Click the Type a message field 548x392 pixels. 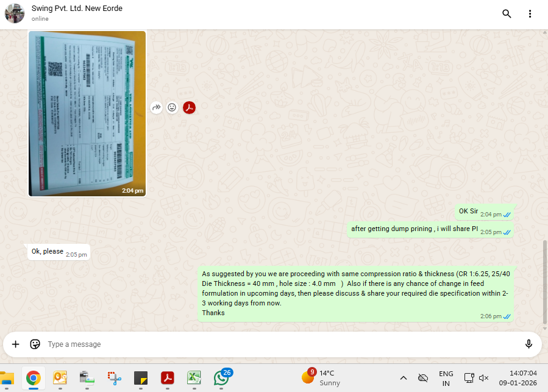pos(274,344)
